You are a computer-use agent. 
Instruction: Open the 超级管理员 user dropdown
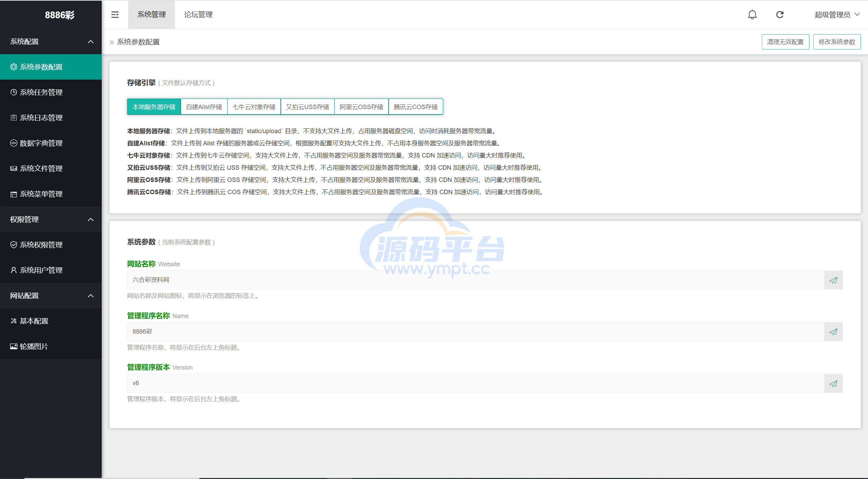[x=837, y=15]
